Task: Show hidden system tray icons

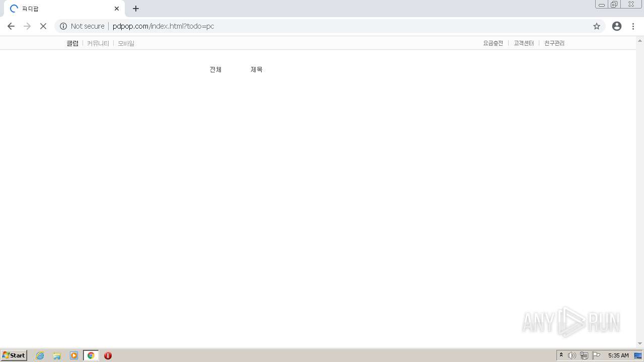Action: [561, 355]
